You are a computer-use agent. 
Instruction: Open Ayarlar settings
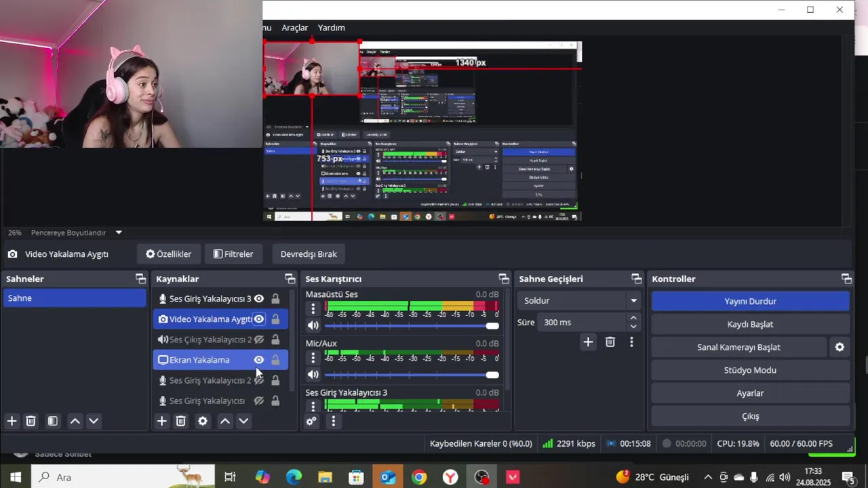(x=750, y=393)
